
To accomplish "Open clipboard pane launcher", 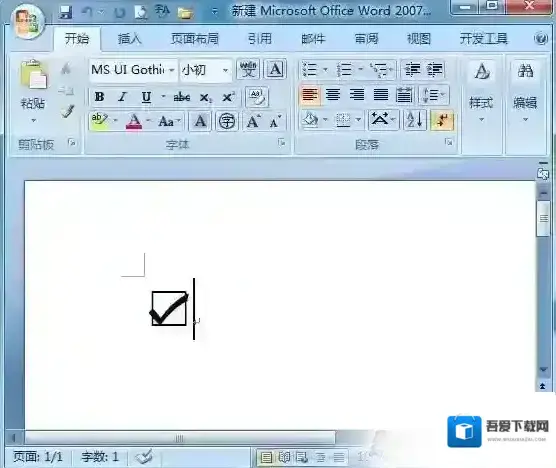I will [72, 143].
